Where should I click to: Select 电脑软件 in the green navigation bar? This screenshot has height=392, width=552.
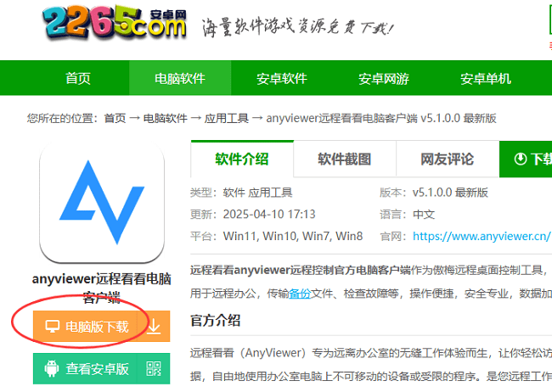coord(179,79)
